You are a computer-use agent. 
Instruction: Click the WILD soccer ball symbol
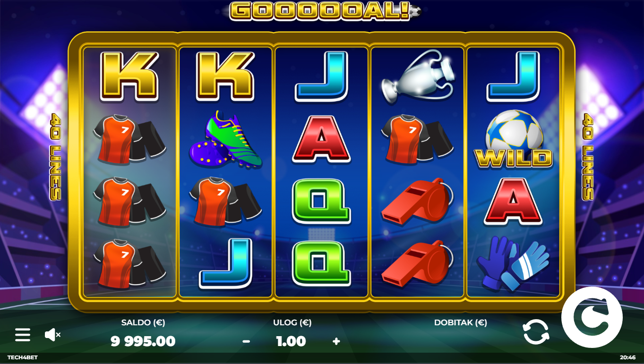(x=513, y=139)
